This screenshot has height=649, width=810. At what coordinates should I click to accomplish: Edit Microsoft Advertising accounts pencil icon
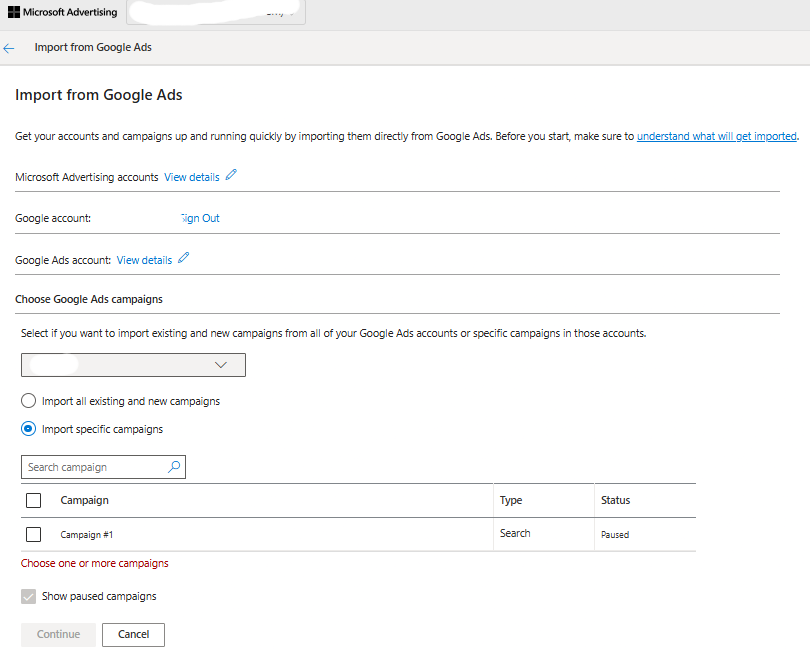[x=231, y=175]
